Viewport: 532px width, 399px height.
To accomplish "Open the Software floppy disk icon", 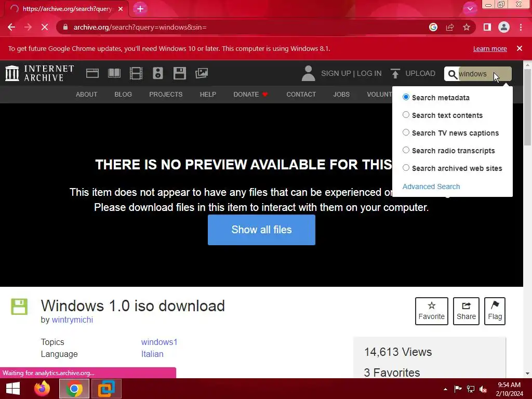I will [179, 73].
